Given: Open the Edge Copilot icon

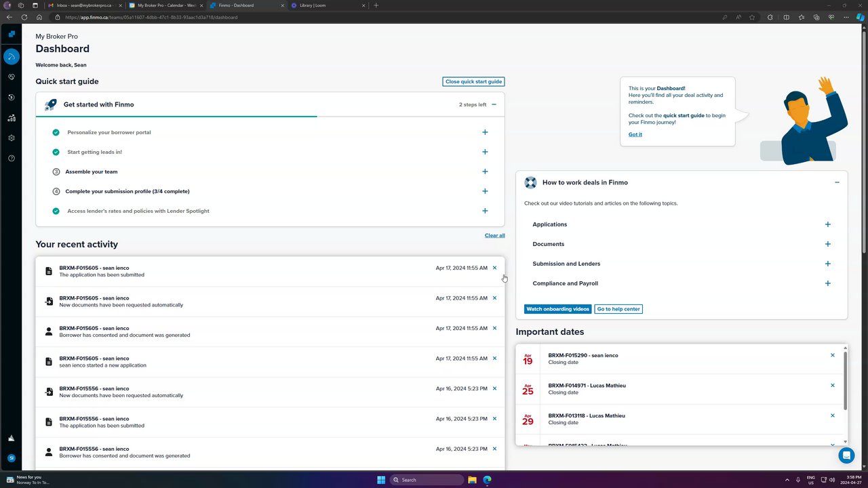Looking at the screenshot, I should click(x=860, y=17).
